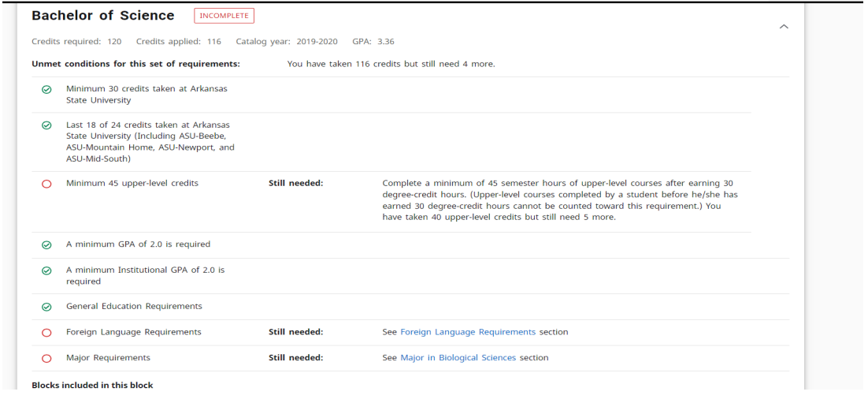868x399 pixels.
Task: Click red incomplete circle for Minimum 45 upper-level credits
Action: coord(46,184)
